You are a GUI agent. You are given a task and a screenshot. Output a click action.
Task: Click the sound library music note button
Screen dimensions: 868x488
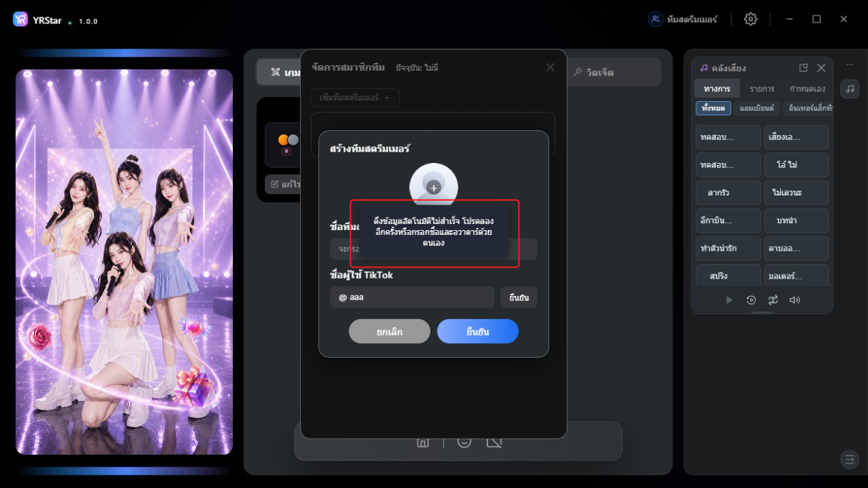click(x=850, y=89)
